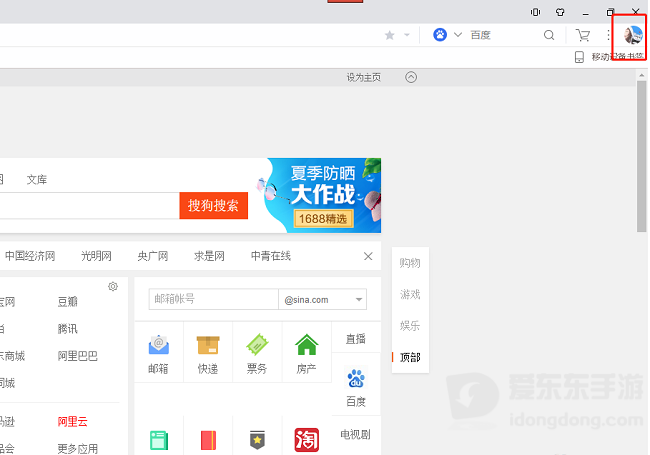The height and width of the screenshot is (455, 650).
Task: Open the mobile device bookmarks icon
Action: [x=579, y=57]
